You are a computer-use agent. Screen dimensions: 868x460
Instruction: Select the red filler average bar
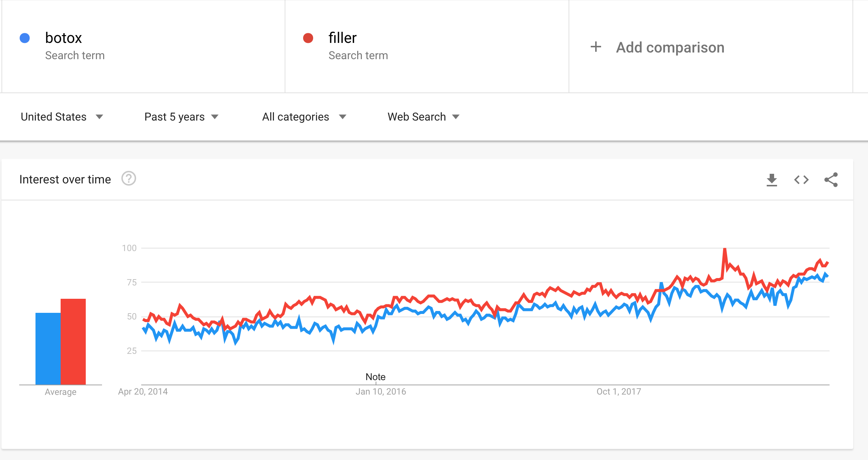(73, 342)
